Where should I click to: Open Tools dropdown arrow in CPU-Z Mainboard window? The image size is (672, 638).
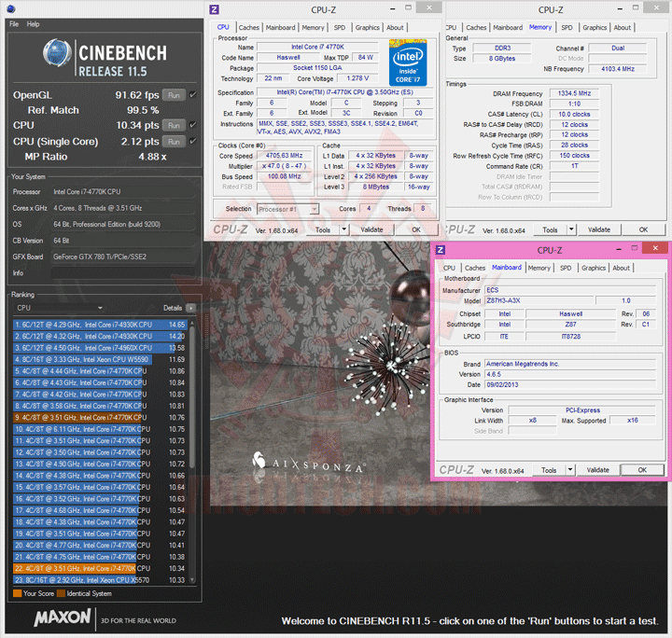click(570, 470)
